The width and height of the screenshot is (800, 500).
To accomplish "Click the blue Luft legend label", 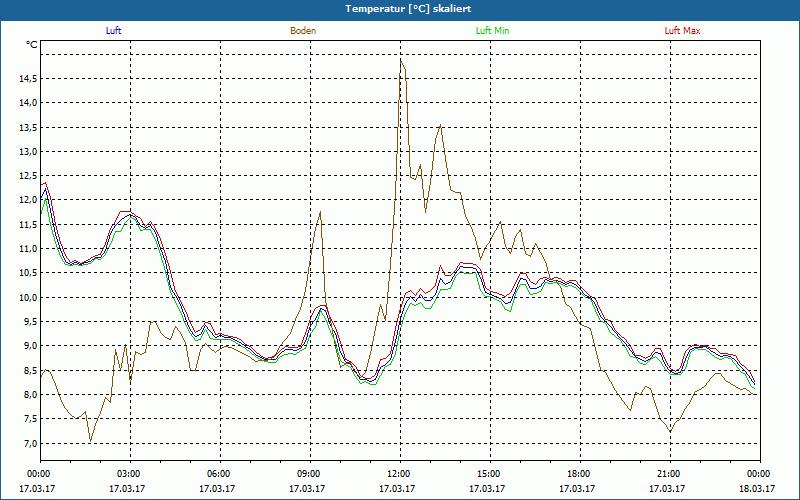I will coord(113,31).
